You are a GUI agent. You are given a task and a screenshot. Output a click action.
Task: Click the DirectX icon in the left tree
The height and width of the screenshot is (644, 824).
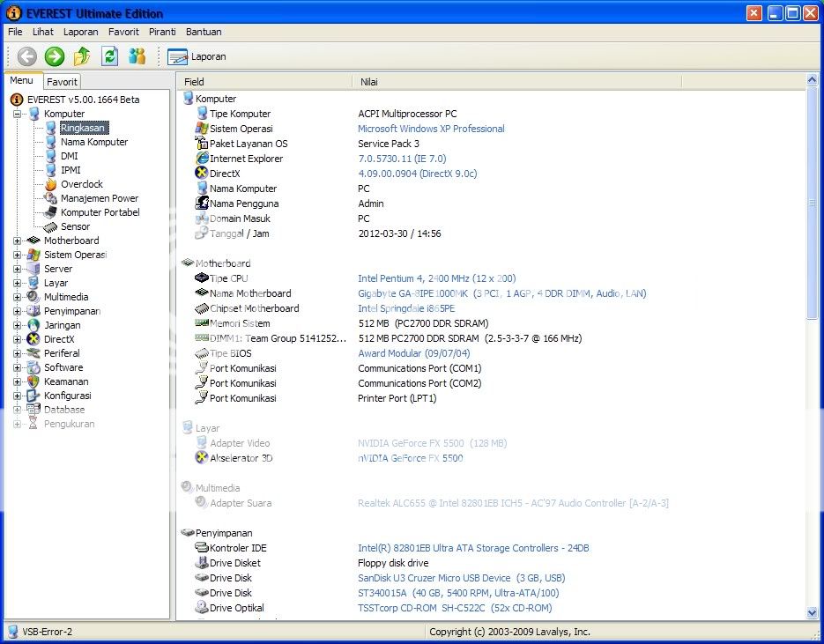[33, 339]
